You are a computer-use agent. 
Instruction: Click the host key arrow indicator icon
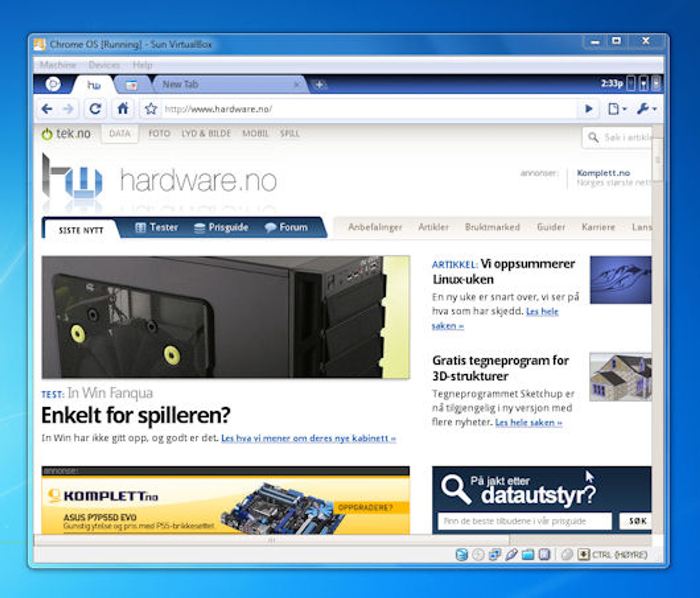583,555
